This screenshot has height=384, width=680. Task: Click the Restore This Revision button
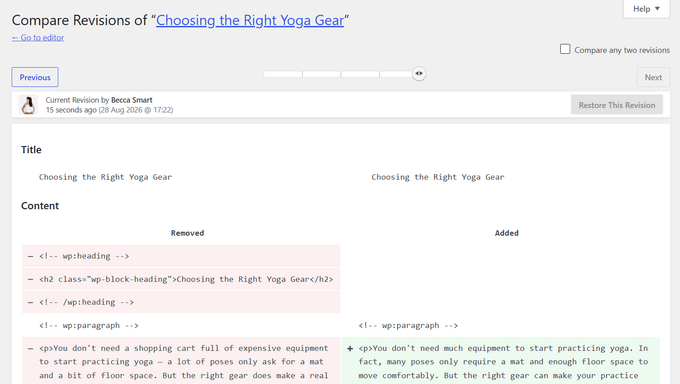(x=617, y=105)
